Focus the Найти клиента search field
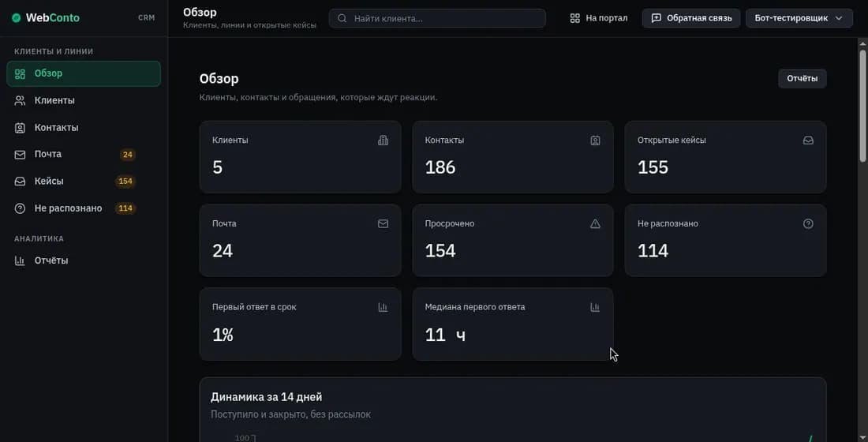The image size is (868, 442). point(437,18)
